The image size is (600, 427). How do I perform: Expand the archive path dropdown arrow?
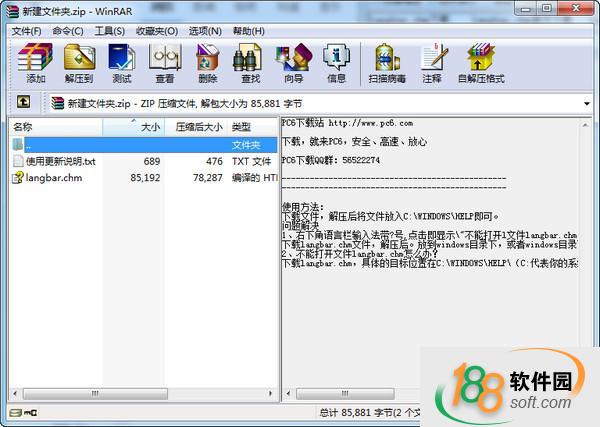point(587,103)
